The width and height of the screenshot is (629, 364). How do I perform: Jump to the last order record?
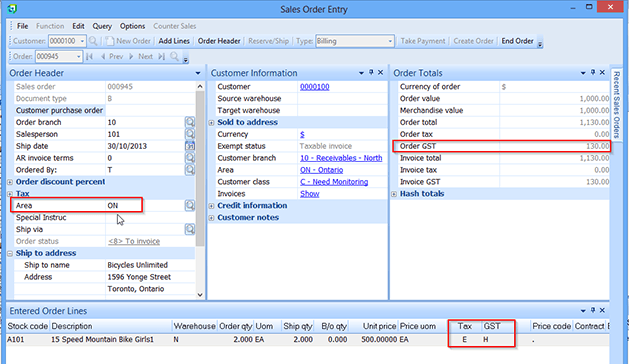(x=161, y=57)
